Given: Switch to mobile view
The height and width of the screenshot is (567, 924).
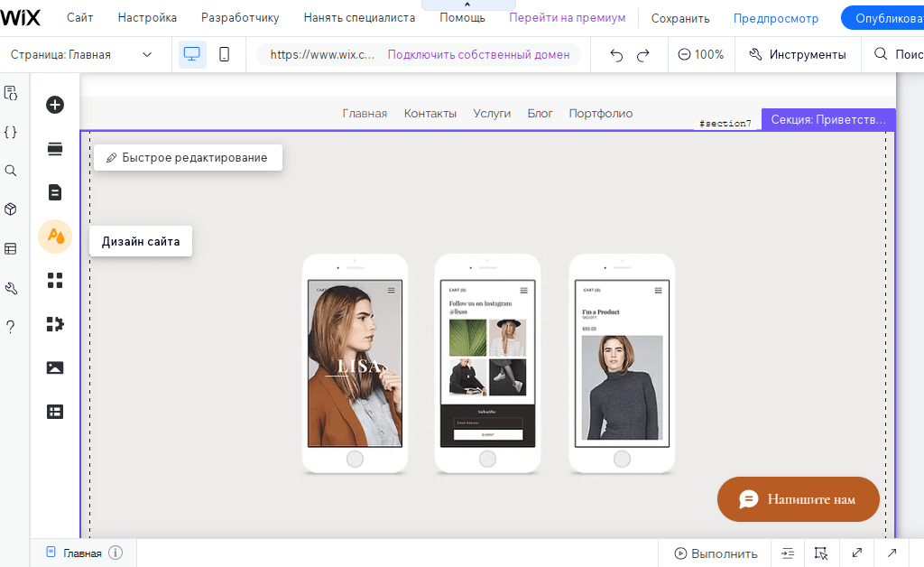Looking at the screenshot, I should 225,54.
